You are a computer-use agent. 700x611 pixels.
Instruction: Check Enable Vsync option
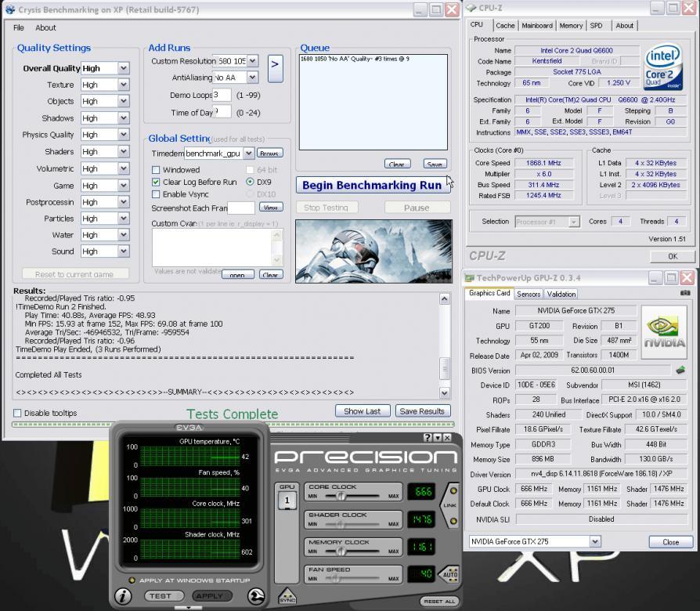156,194
